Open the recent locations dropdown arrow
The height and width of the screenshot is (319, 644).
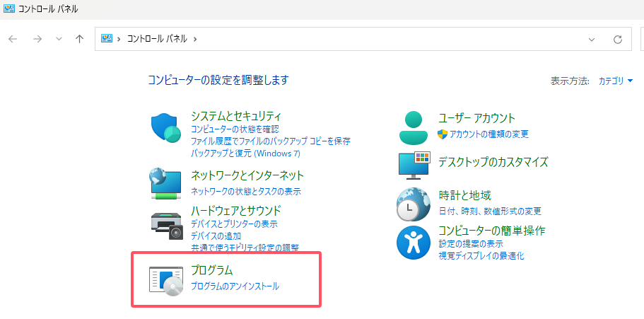(x=59, y=39)
